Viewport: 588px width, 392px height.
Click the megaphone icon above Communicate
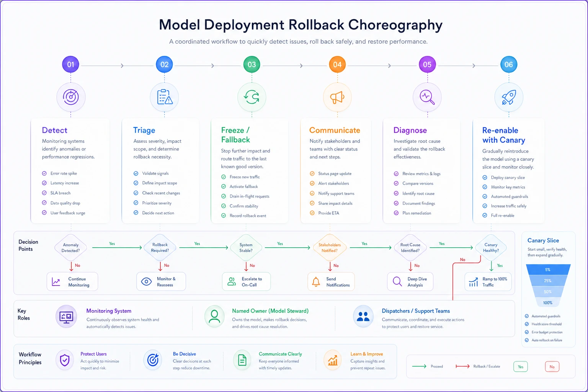click(337, 97)
